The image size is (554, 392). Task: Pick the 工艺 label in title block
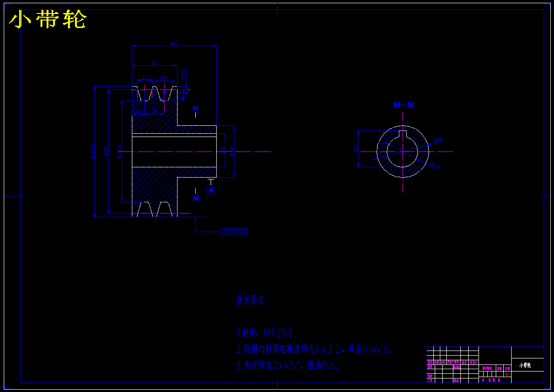[x=430, y=381]
